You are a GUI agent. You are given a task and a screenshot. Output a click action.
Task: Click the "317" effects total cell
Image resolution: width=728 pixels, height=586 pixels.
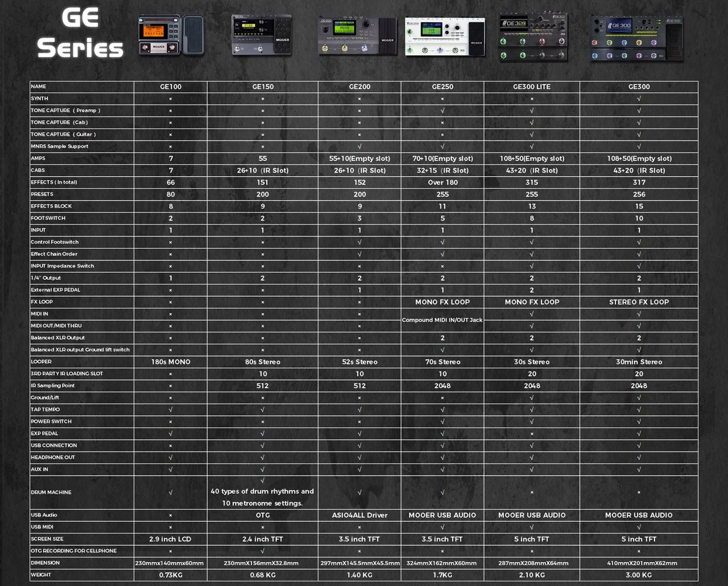pyautogui.click(x=639, y=182)
